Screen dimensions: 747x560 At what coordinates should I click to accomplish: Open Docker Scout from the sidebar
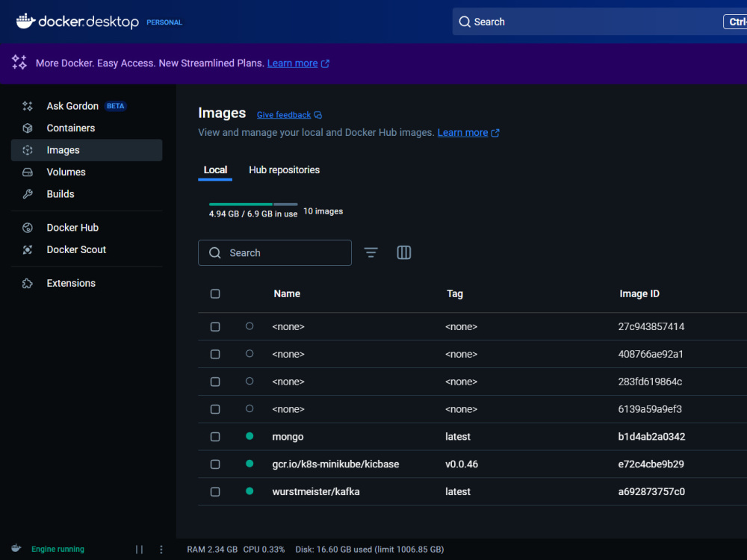click(x=86, y=249)
